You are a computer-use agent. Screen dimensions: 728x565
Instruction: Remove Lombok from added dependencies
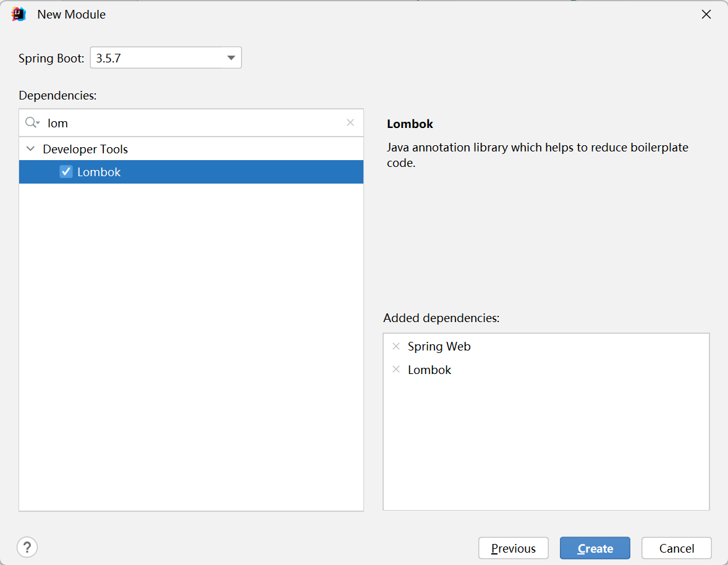tap(396, 370)
